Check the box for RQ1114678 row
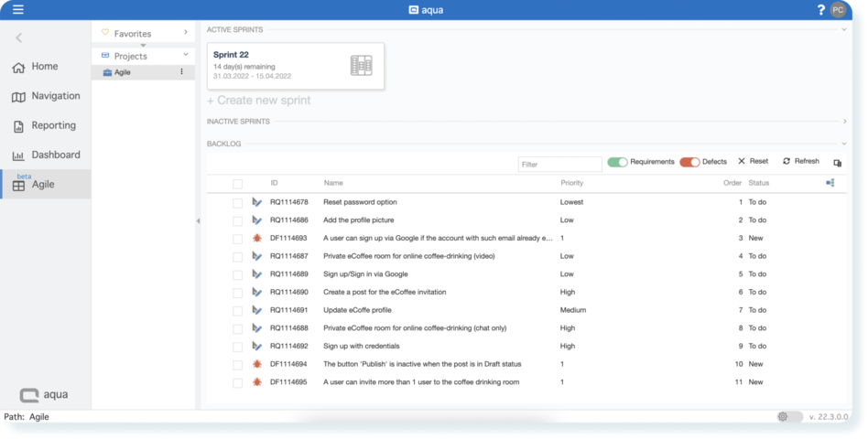Viewport: 868px width, 439px height. click(x=237, y=202)
